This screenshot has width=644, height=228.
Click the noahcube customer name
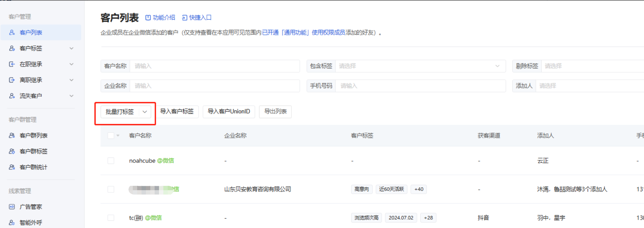(x=142, y=161)
